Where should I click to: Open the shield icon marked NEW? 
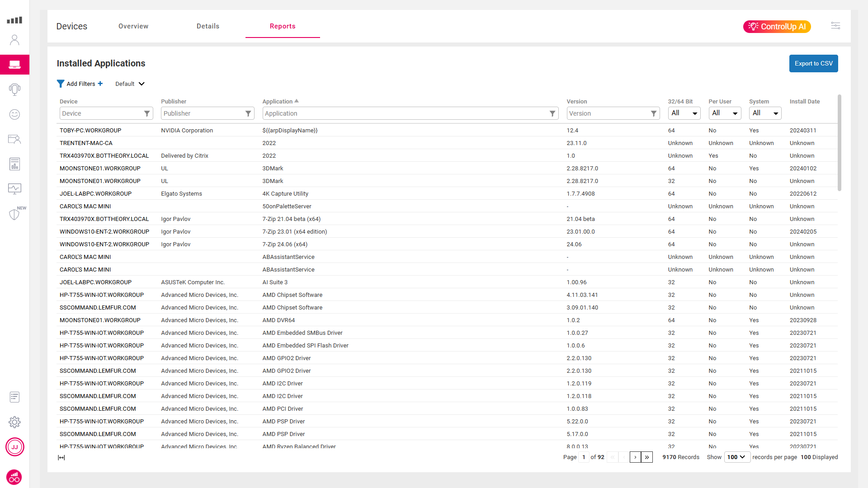[x=14, y=214]
